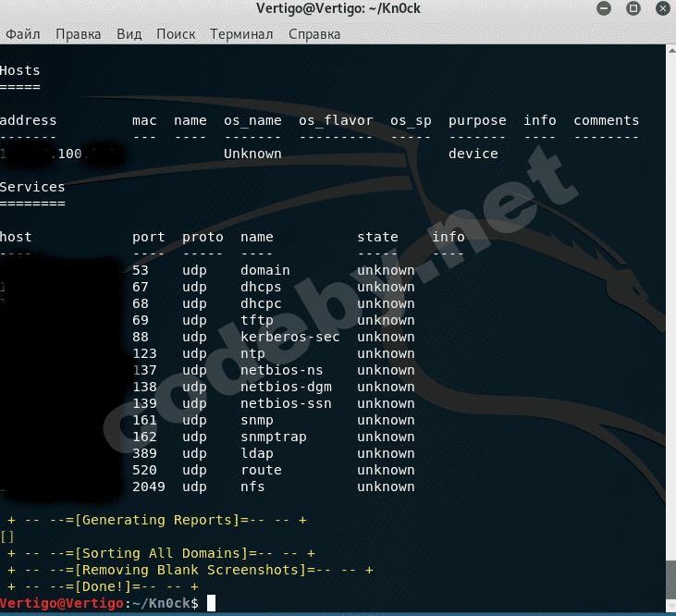Click port 2049 in the services list
The height and width of the screenshot is (616, 676).
pyautogui.click(x=148, y=487)
